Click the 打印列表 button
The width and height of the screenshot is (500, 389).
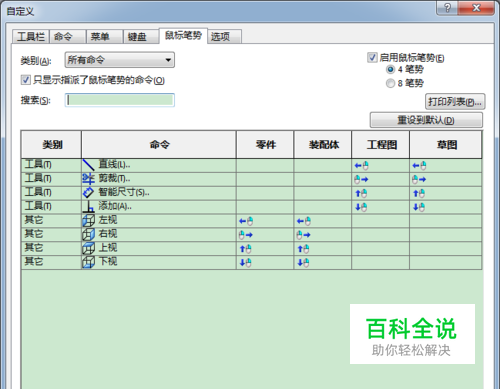455,102
